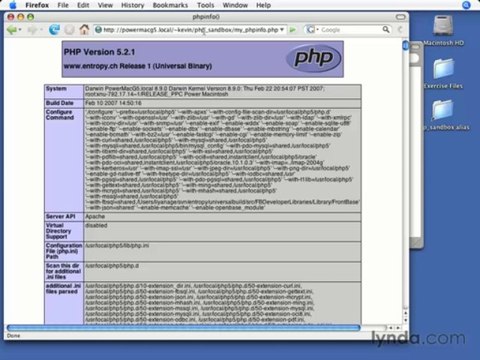Click the address bar URL field
480x360 pixels.
[x=190, y=30]
